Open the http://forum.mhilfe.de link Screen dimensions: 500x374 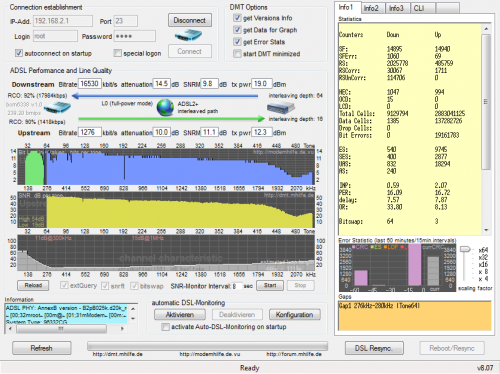coord(294,354)
